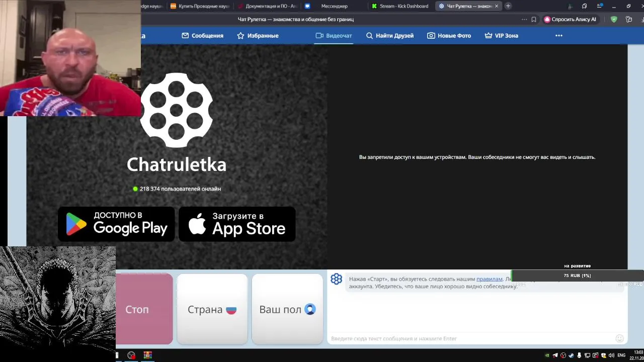Switch to the Документация и ПО tab
This screenshot has width=644, height=362.
pos(268,6)
